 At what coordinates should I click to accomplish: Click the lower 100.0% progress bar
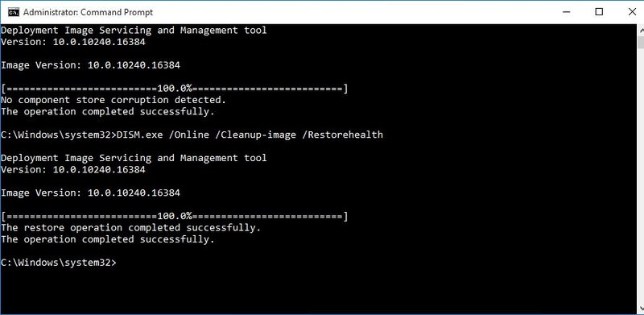(x=175, y=216)
